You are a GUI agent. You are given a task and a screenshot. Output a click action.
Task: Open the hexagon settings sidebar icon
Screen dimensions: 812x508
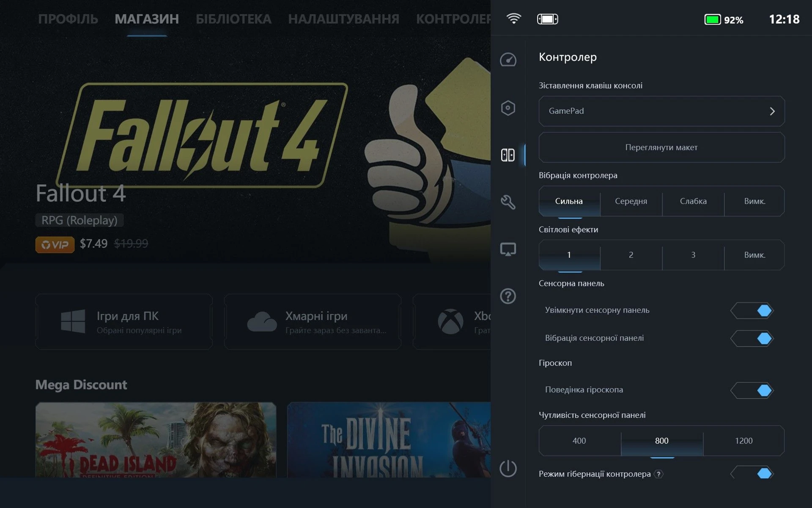coord(508,108)
